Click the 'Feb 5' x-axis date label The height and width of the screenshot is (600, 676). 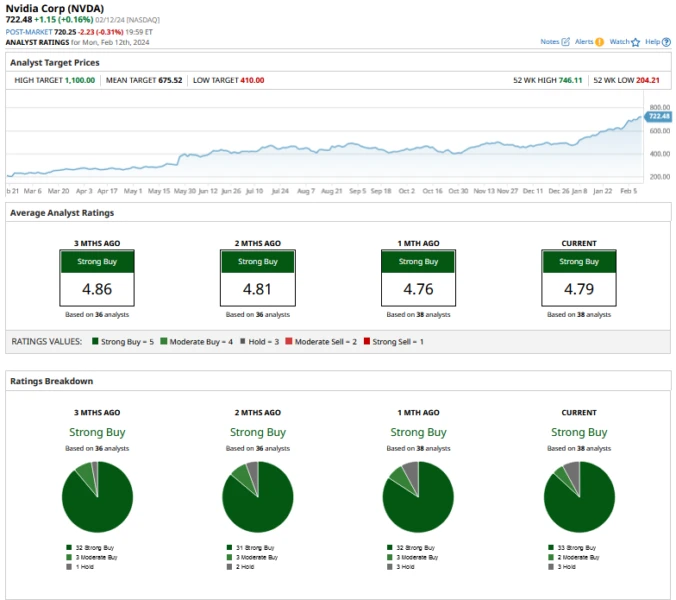coord(629,191)
